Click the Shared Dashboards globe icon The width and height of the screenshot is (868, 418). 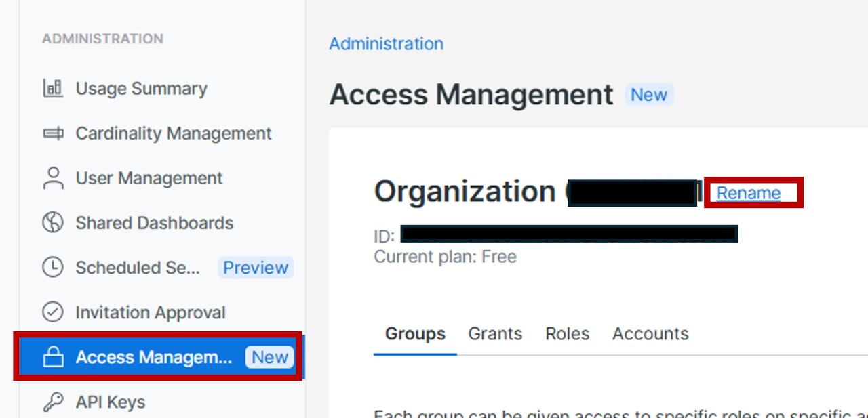tap(53, 223)
